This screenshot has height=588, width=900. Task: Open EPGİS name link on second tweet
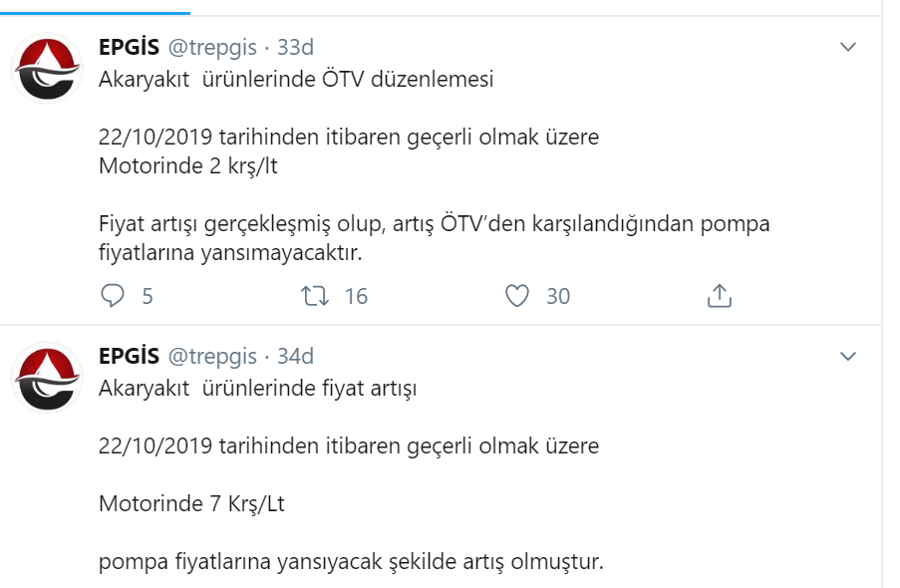click(130, 356)
